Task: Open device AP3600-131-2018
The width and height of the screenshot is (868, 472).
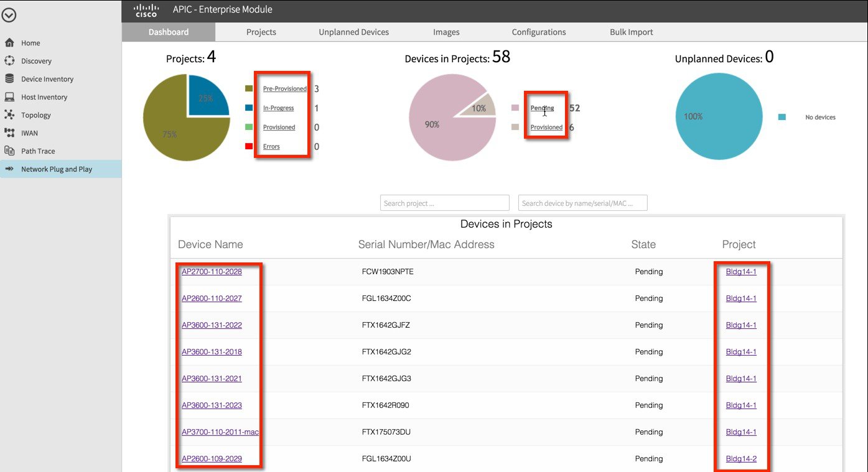Action: pyautogui.click(x=212, y=352)
